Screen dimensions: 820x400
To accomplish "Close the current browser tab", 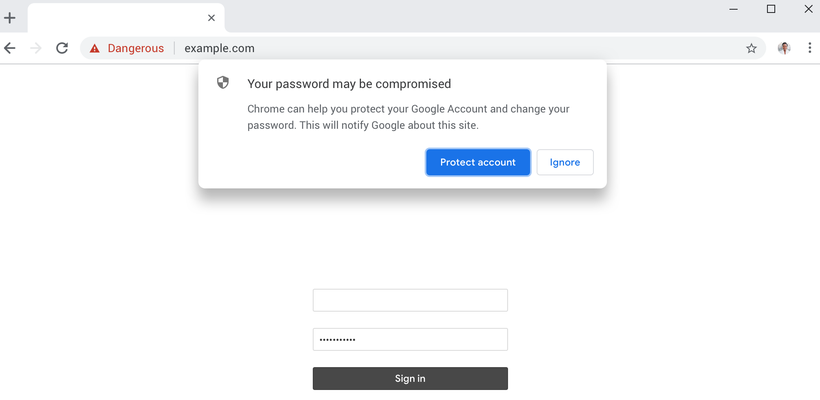I will pyautogui.click(x=211, y=18).
